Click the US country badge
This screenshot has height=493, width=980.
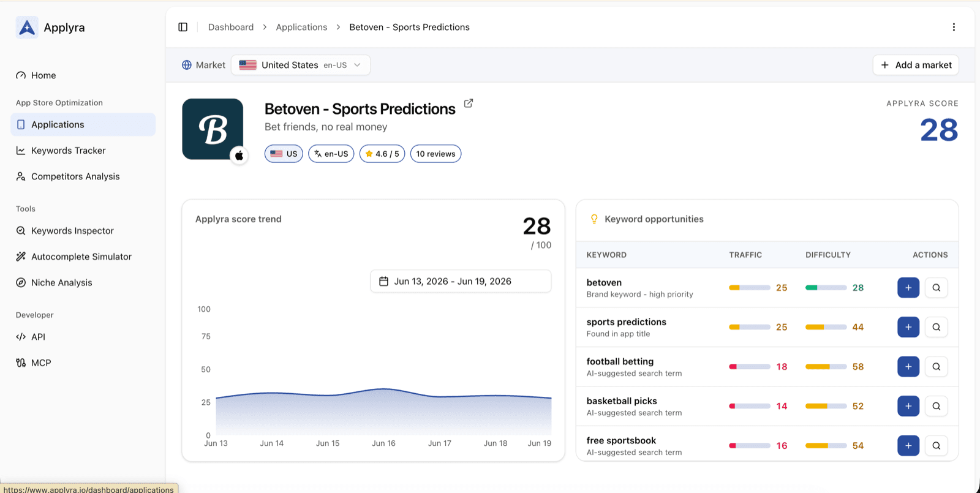284,154
